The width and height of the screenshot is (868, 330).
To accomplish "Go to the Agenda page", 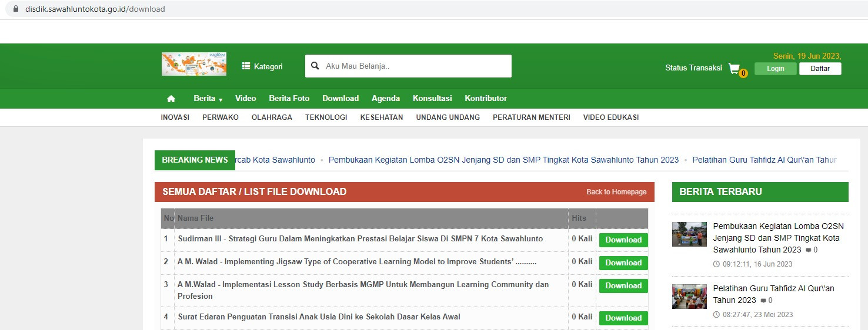I will (386, 99).
